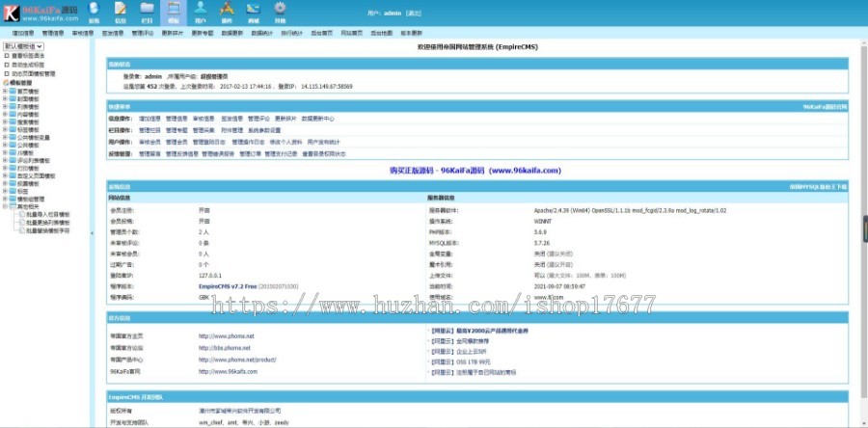Open 用户发布统计 in the quick menu
The width and height of the screenshot is (868, 428).
pyautogui.click(x=324, y=142)
